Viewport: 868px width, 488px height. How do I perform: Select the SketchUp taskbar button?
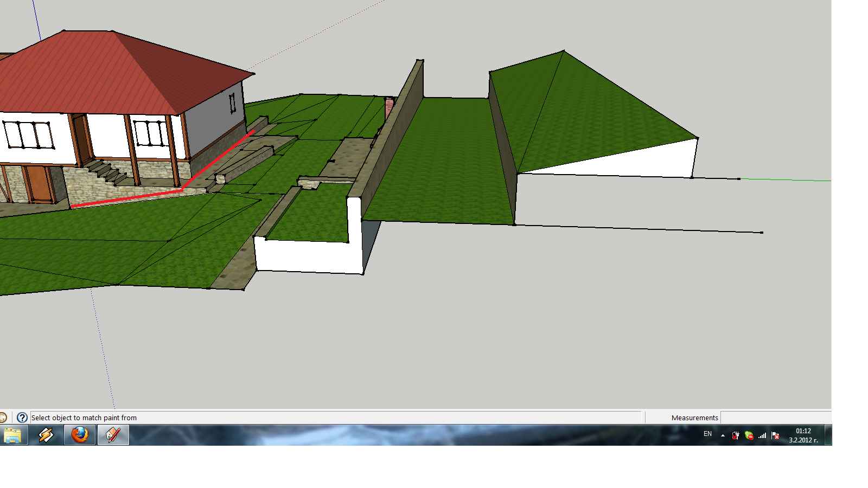[113, 435]
